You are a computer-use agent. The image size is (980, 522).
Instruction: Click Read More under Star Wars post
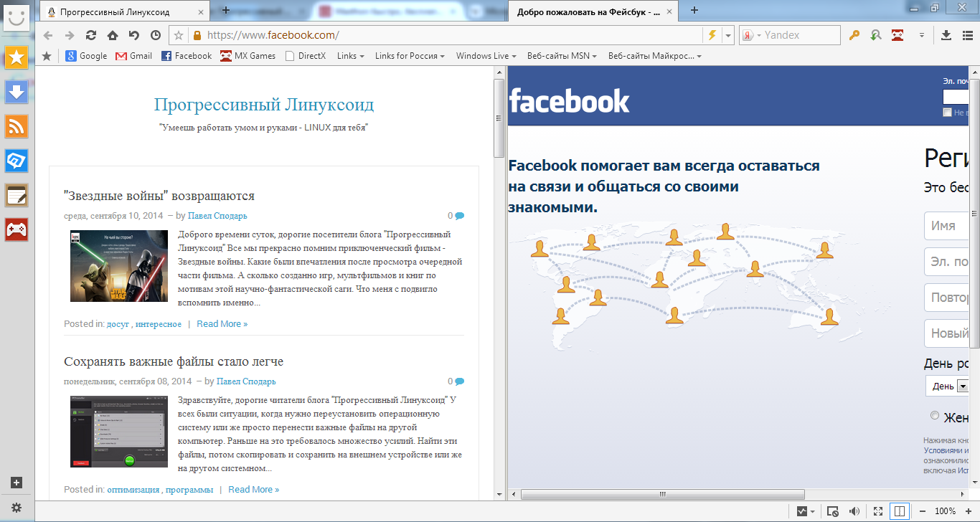(222, 324)
